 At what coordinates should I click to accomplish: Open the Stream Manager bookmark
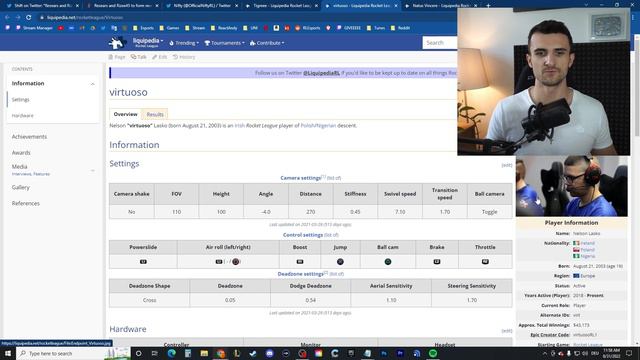point(34,28)
